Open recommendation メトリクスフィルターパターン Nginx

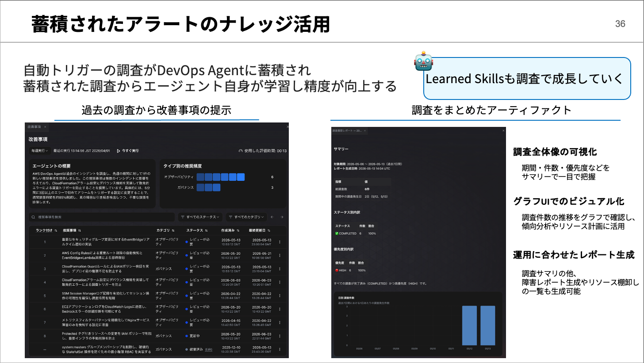tap(106, 322)
